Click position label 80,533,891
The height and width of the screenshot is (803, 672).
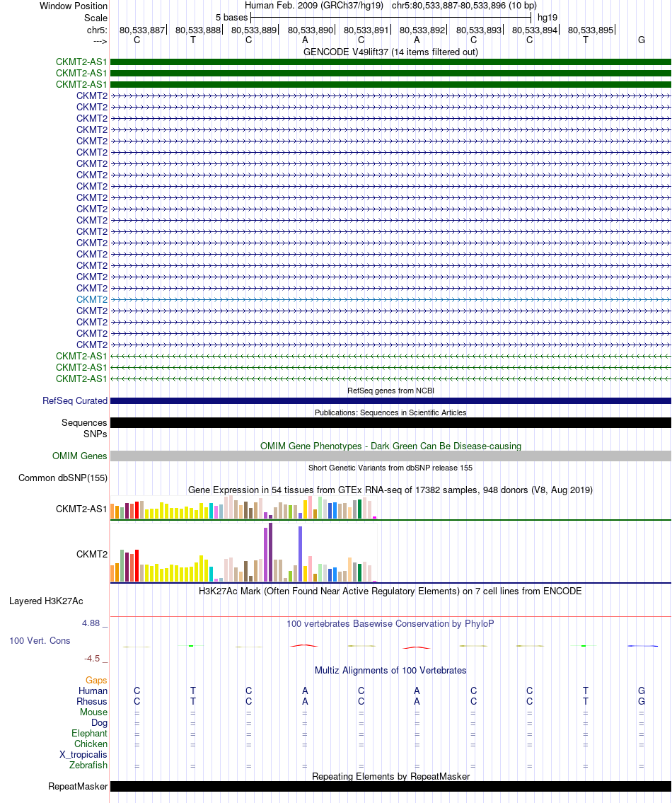pyautogui.click(x=366, y=30)
